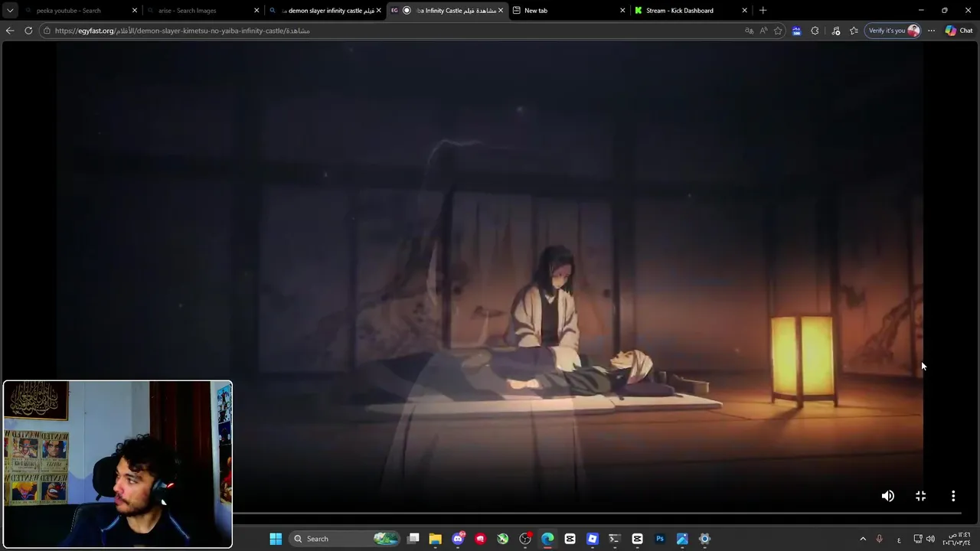Open the terminal app from the taskbar
Screen dimensions: 980x551
(x=614, y=539)
